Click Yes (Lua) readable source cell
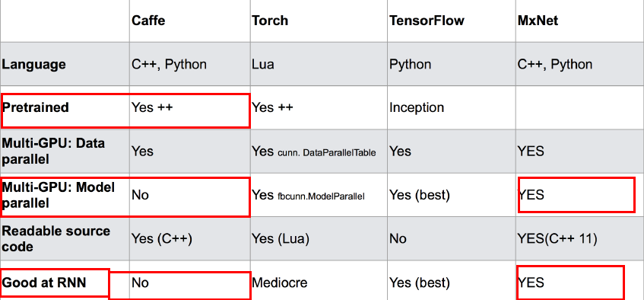 point(281,238)
